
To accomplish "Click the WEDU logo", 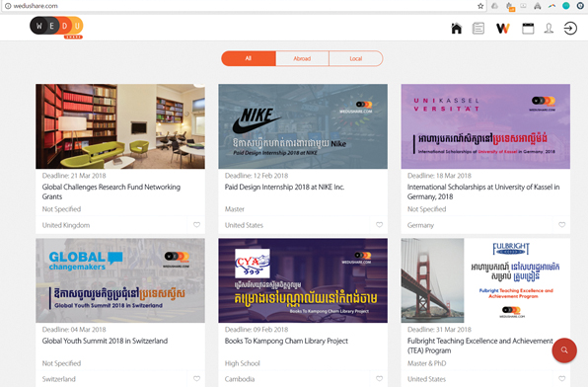I will click(56, 28).
